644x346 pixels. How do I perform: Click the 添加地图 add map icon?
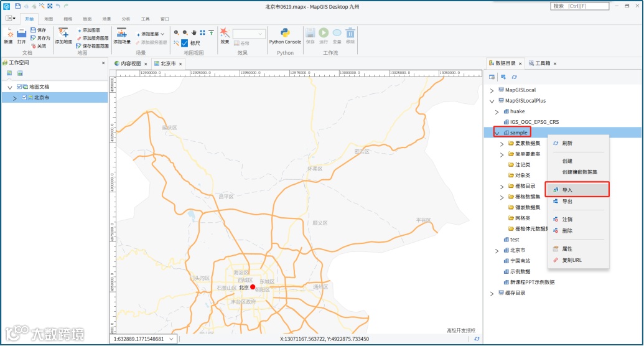(x=63, y=34)
